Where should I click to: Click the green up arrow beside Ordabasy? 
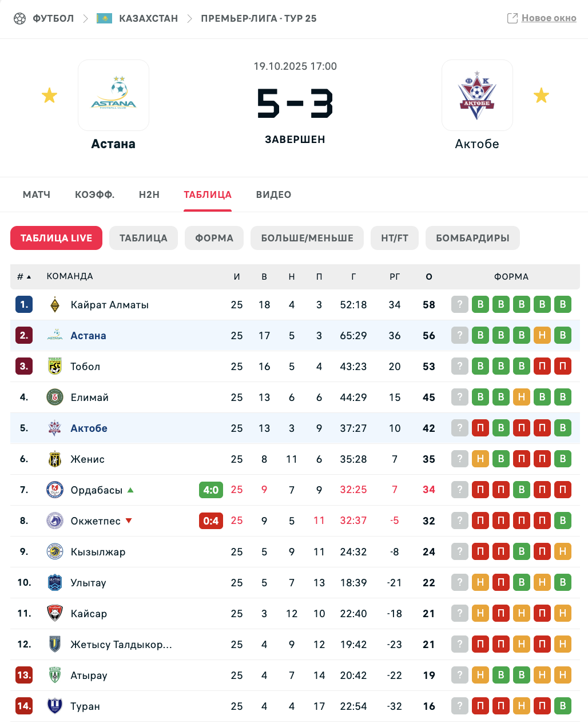click(130, 490)
